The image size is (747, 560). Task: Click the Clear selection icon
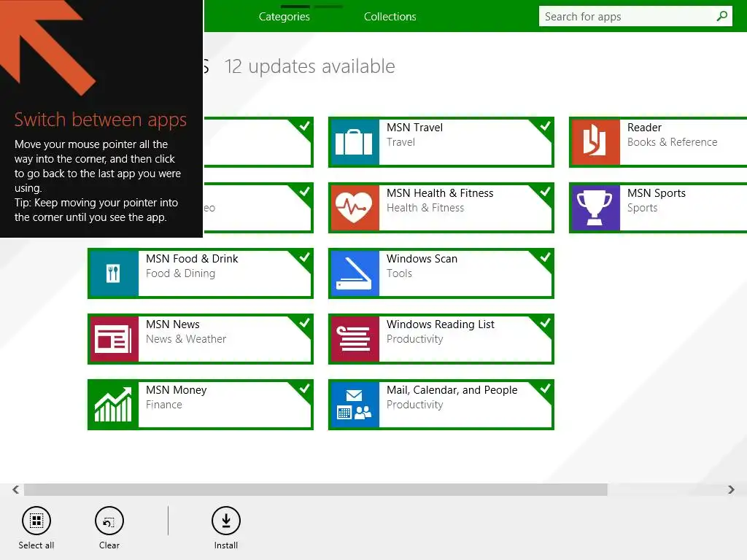[x=109, y=521]
